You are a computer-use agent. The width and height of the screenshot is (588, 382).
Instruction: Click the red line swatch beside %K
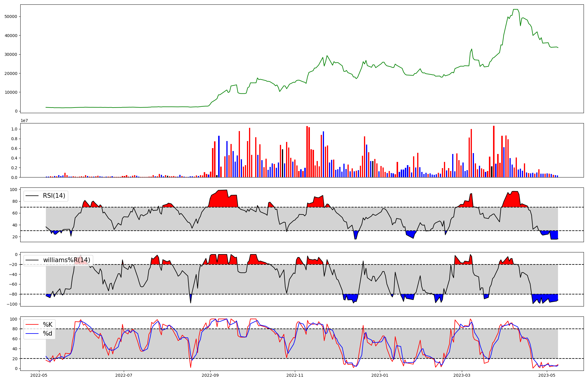click(32, 325)
